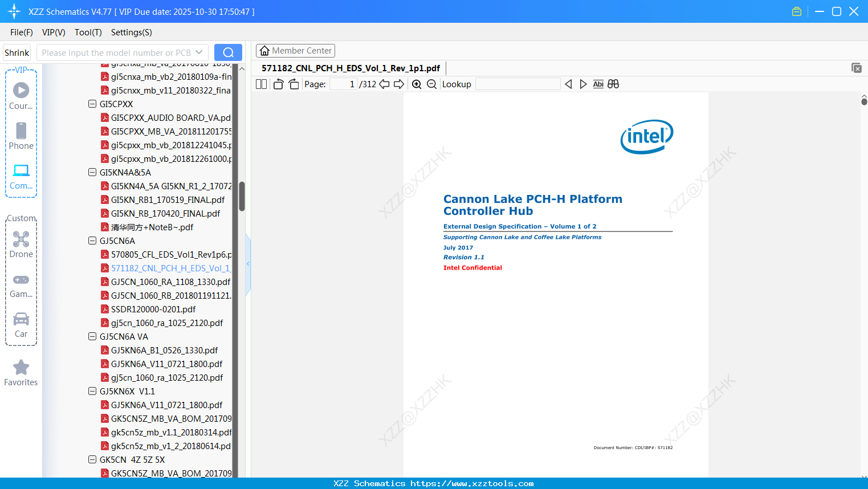868x489 pixels.
Task: Open the Member Center text label
Action: click(302, 51)
